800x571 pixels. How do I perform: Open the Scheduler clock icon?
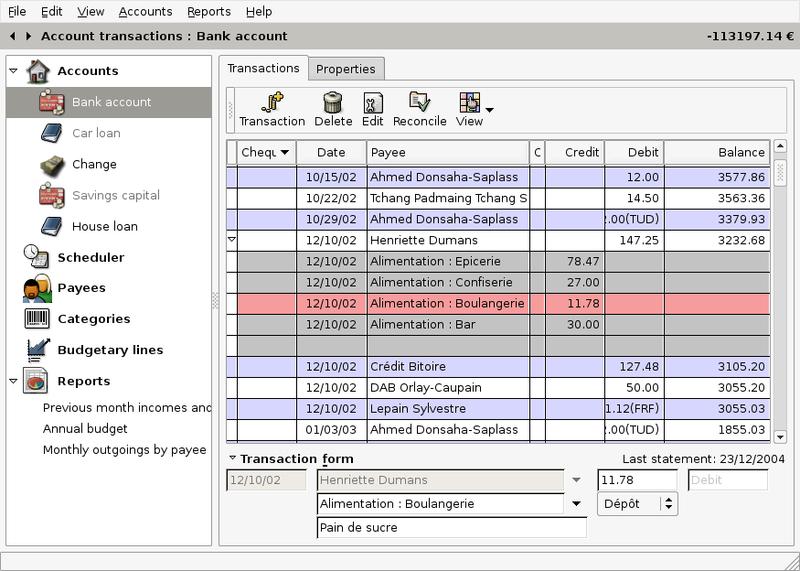(37, 257)
